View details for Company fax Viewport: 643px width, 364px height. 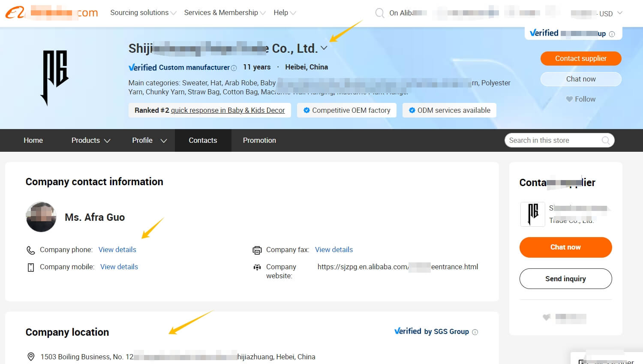tap(334, 250)
